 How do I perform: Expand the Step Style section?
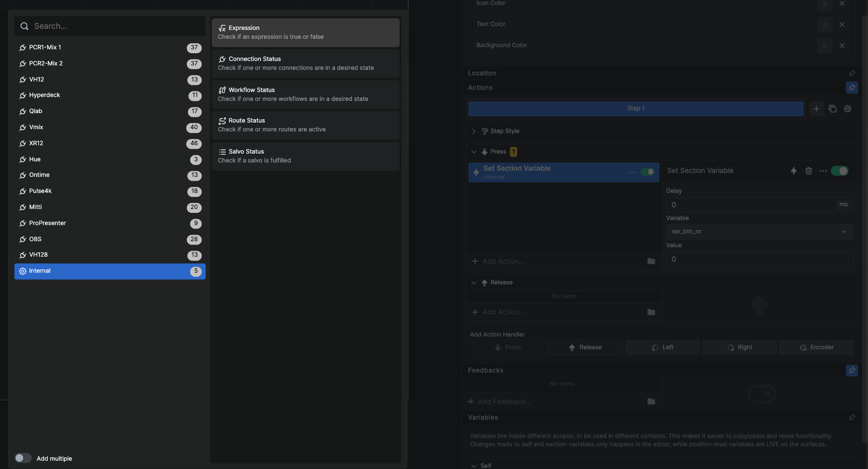click(x=474, y=131)
